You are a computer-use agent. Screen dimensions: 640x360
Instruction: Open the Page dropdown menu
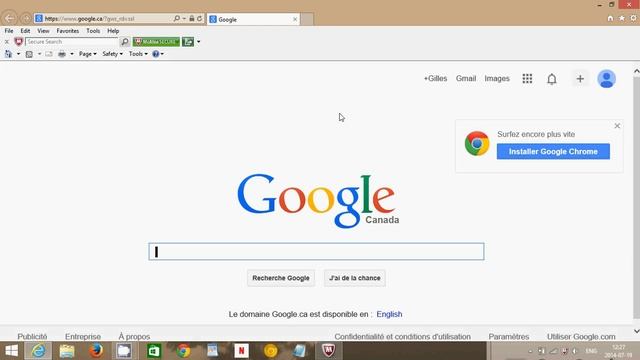point(88,54)
